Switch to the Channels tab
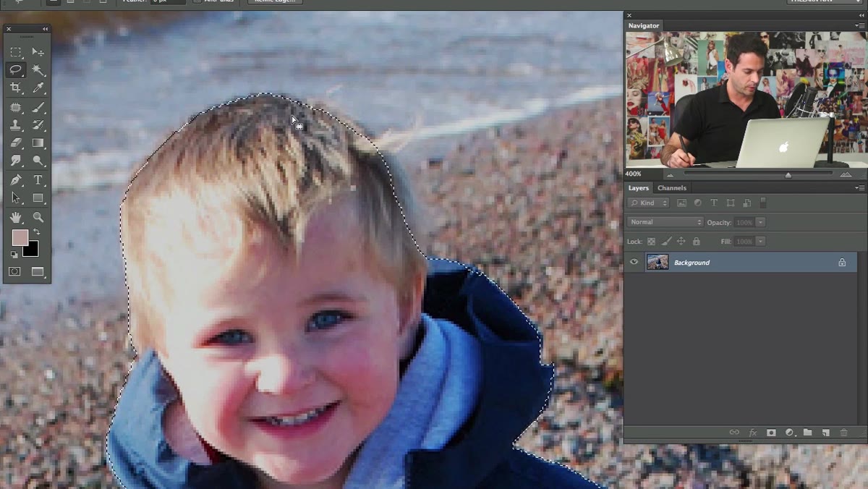This screenshot has height=489, width=868. coord(672,188)
